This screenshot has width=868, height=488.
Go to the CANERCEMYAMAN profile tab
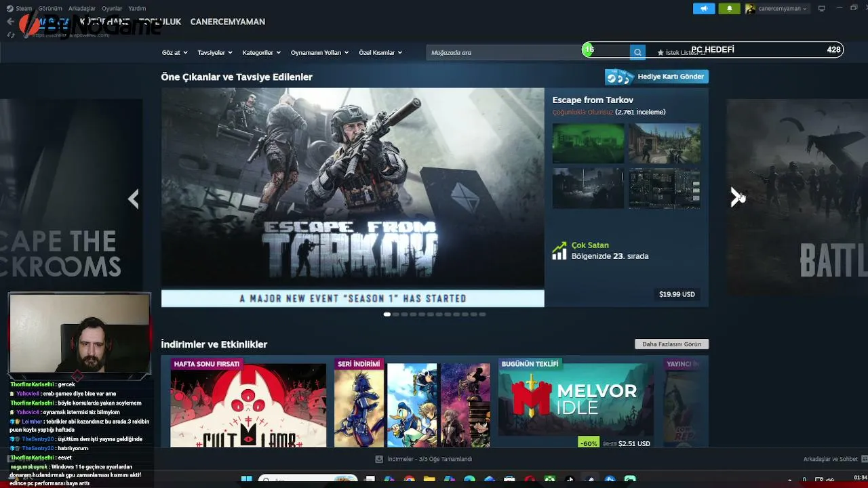click(x=228, y=22)
